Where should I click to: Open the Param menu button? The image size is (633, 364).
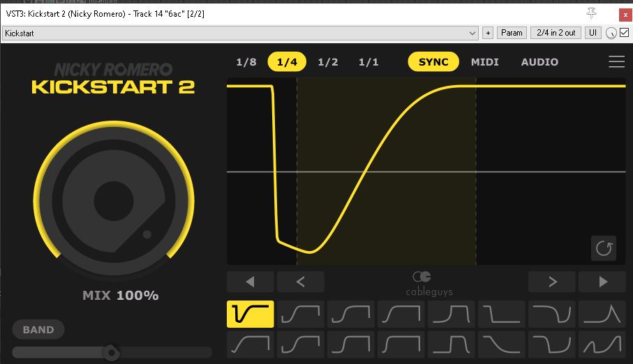point(512,33)
